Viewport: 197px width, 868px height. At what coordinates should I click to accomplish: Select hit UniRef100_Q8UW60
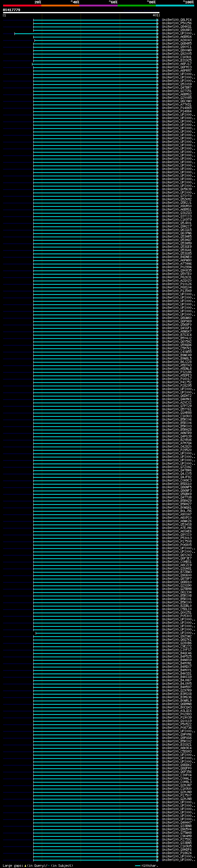[177, 318]
